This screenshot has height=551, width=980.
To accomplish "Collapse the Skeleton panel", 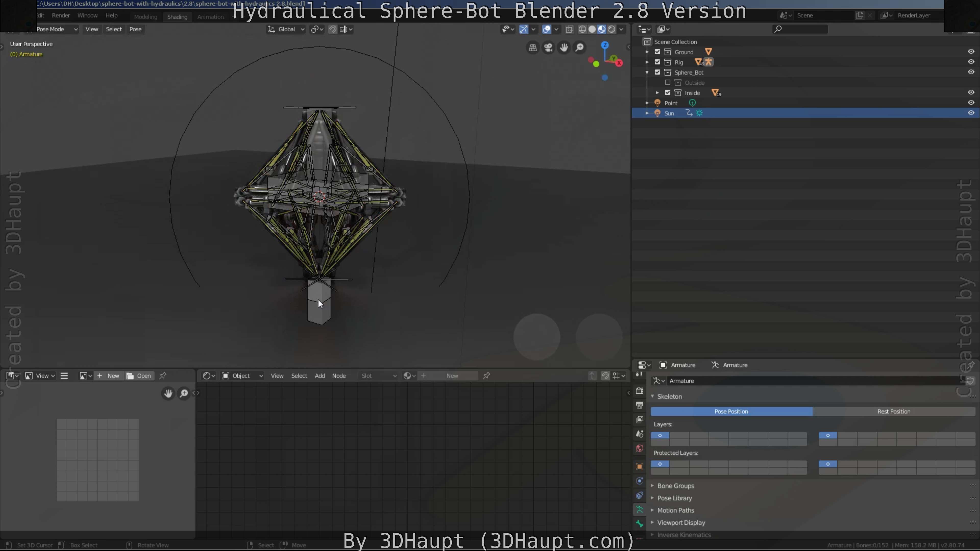I will (669, 396).
